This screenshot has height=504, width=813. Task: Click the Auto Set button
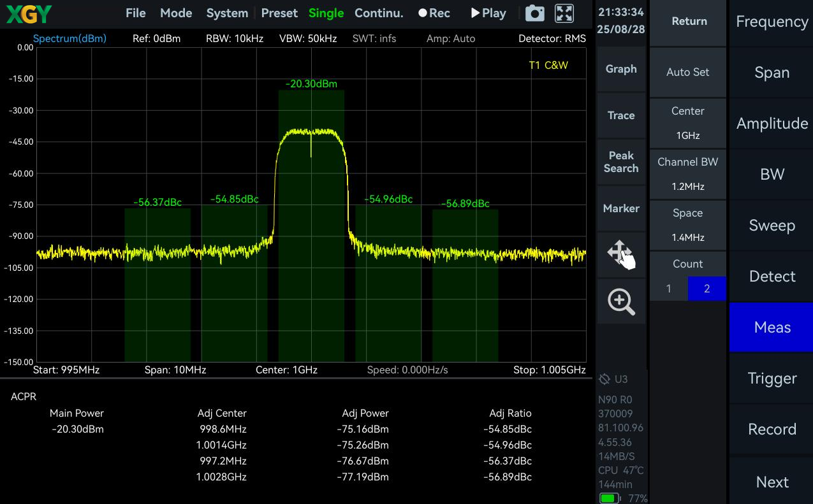click(x=688, y=72)
